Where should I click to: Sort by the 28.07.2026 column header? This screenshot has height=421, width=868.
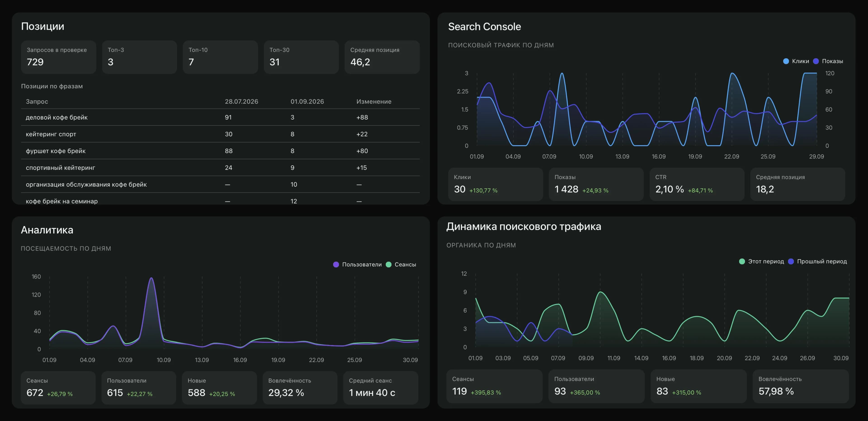point(242,102)
